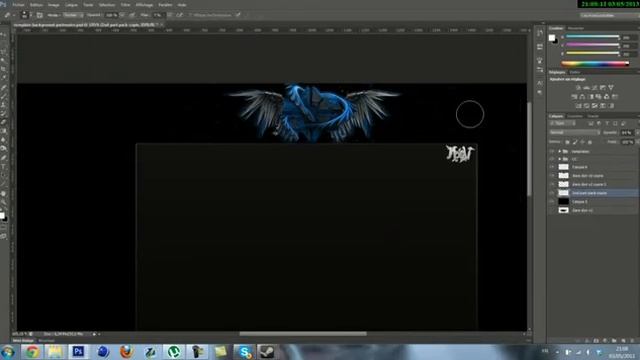The height and width of the screenshot is (360, 640).
Task: Open Skype from the taskbar
Action: click(244, 351)
